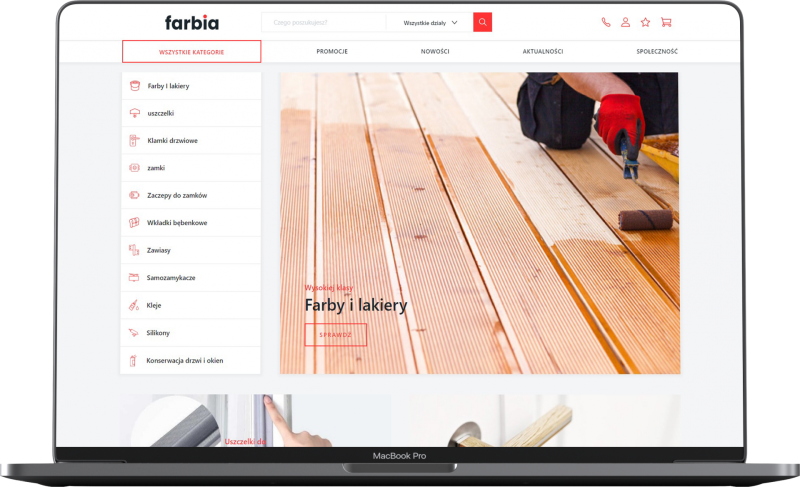Click the paint bucket icon for Farby i lakiery

click(x=135, y=86)
